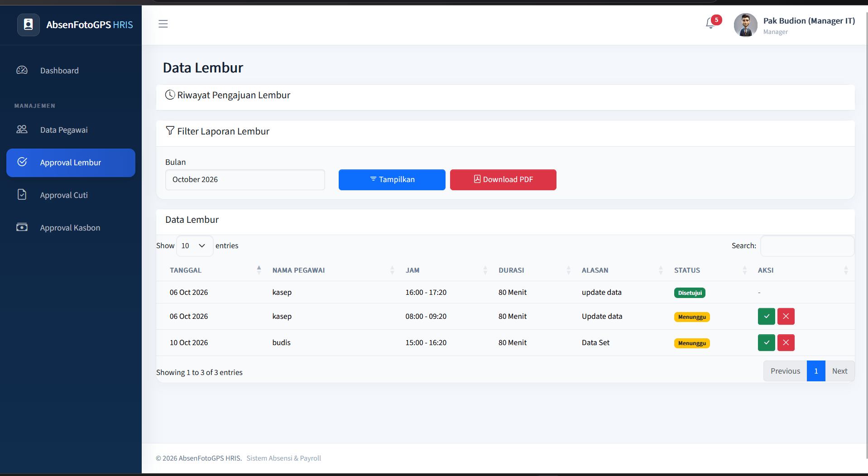Open the Show entries dropdown set to 10
868x476 pixels.
(x=195, y=246)
